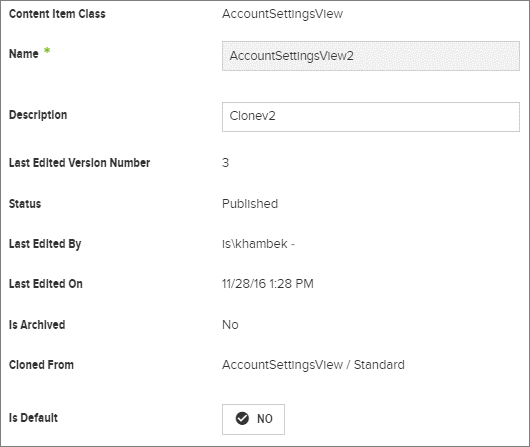Click the Last Edited On label
Viewport: 530px width, 447px height.
click(46, 283)
